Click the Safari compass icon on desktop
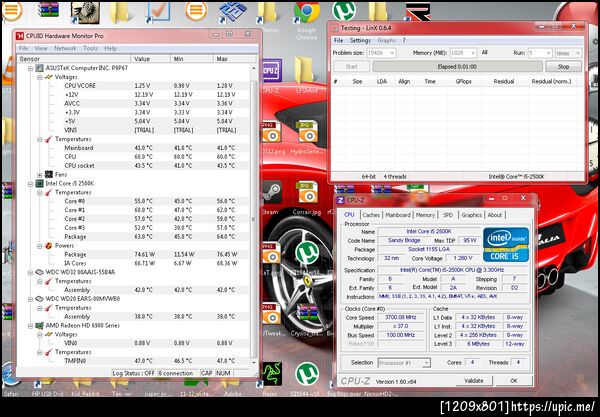Screen dimensions: 600x417 tap(10, 375)
